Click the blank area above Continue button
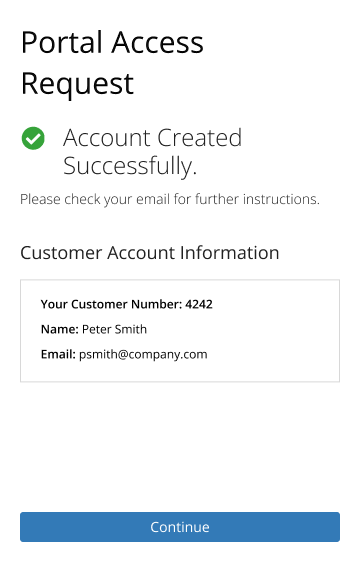 coord(180,447)
